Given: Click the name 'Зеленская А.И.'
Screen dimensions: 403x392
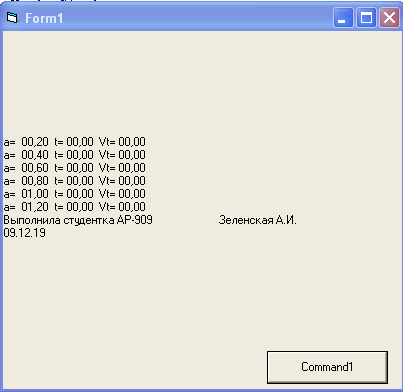Looking at the screenshot, I should tap(257, 220).
